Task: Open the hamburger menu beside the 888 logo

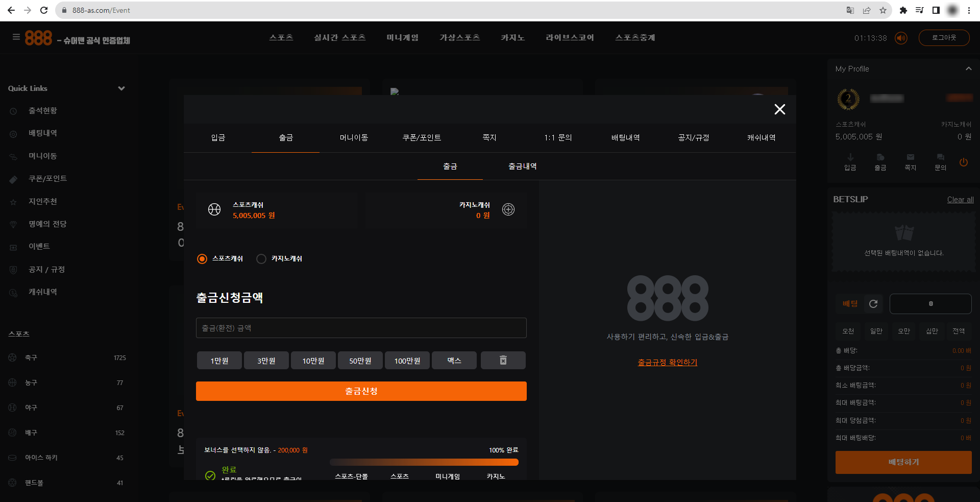Action: [16, 37]
